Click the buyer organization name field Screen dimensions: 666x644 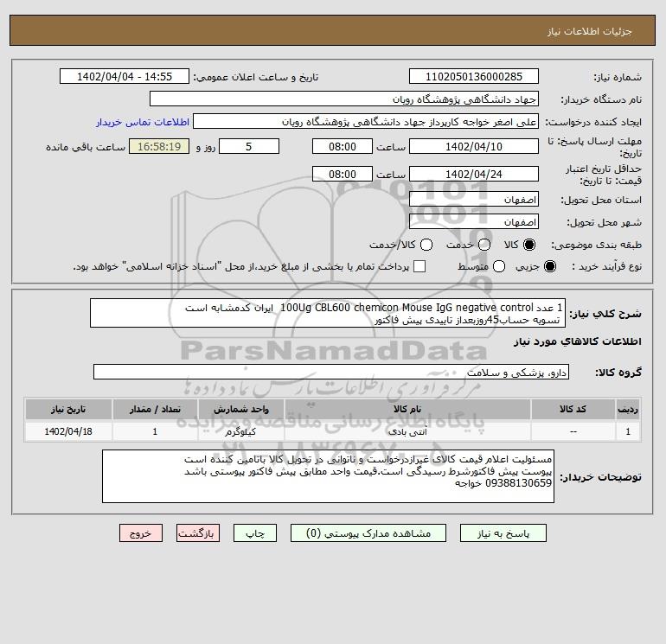pyautogui.click(x=344, y=99)
